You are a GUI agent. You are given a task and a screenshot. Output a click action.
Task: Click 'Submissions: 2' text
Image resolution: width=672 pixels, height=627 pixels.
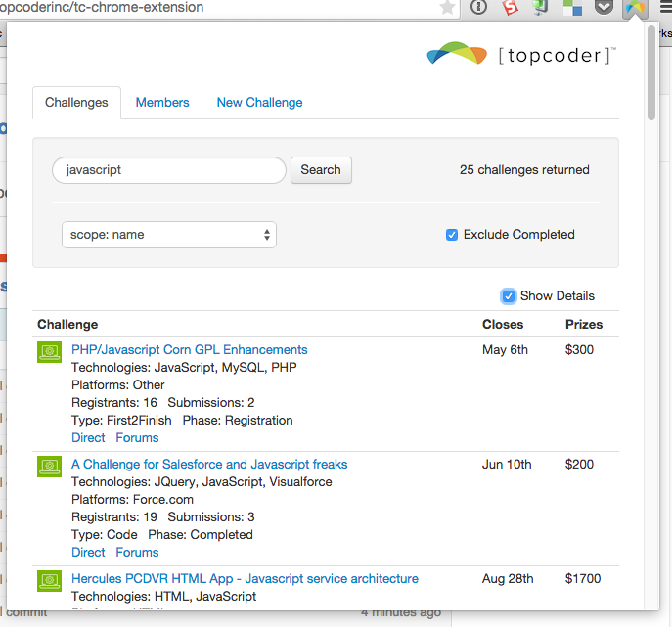(x=211, y=402)
